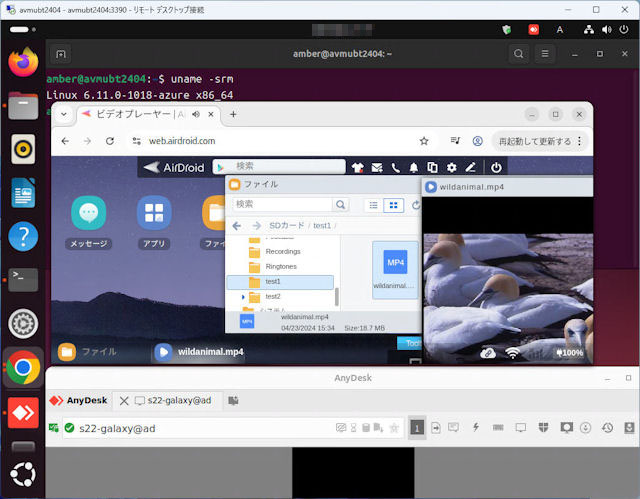Viewport: 640px width, 499px height.
Task: Click the file manager search box
Action: click(282, 204)
